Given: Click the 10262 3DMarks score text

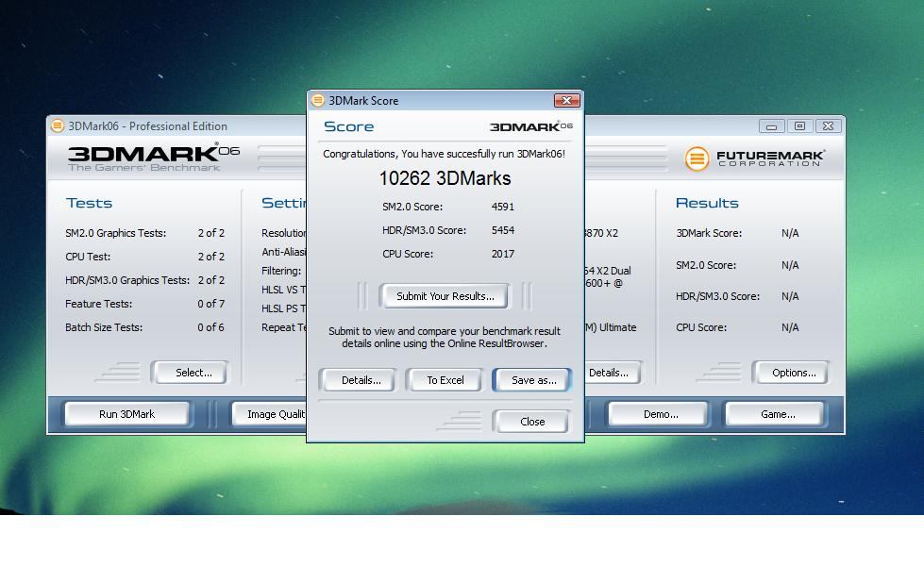Looking at the screenshot, I should (445, 178).
